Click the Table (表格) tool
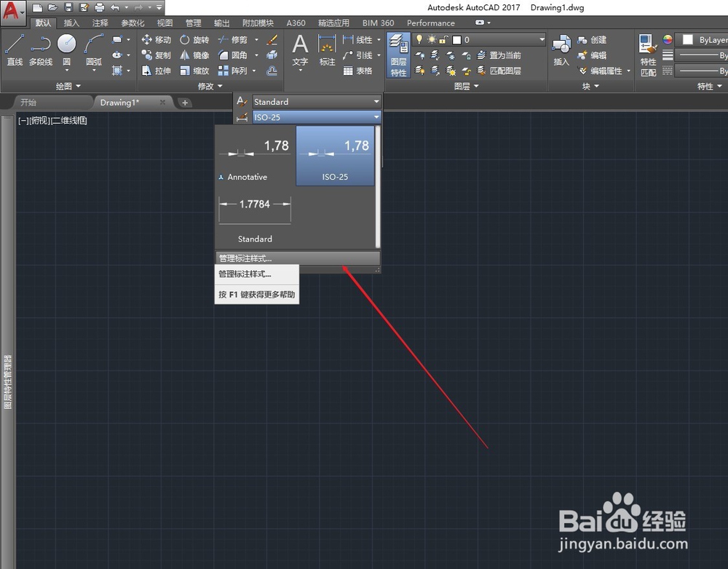Image resolution: width=728 pixels, height=569 pixels. [357, 71]
